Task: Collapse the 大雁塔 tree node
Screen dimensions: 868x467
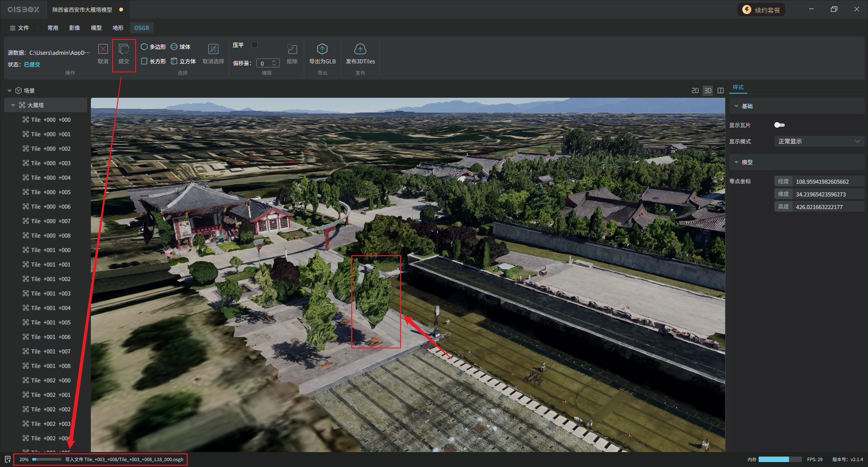Action: [x=13, y=105]
